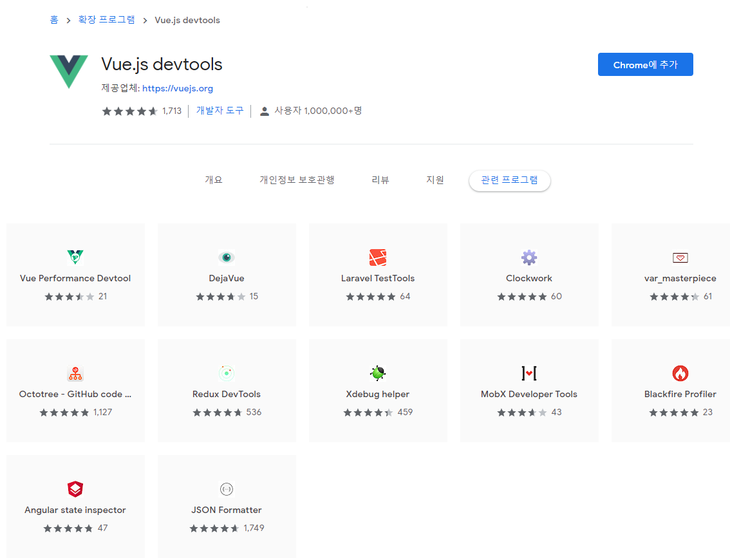Switch to the 지원 tab
This screenshot has height=560, width=730.
tap(435, 180)
